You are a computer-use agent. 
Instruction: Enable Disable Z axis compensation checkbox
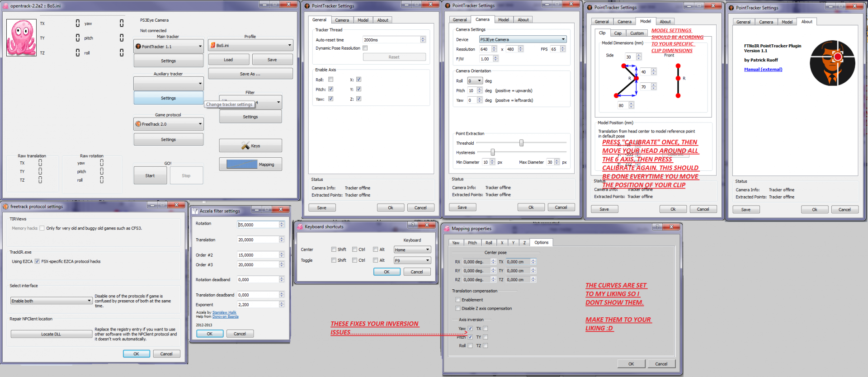(x=458, y=308)
